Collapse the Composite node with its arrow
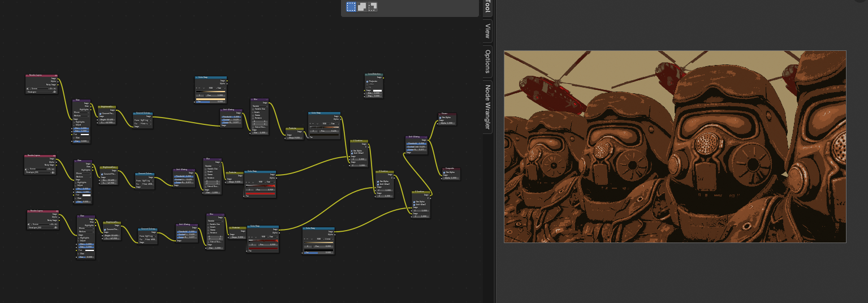 (x=443, y=168)
